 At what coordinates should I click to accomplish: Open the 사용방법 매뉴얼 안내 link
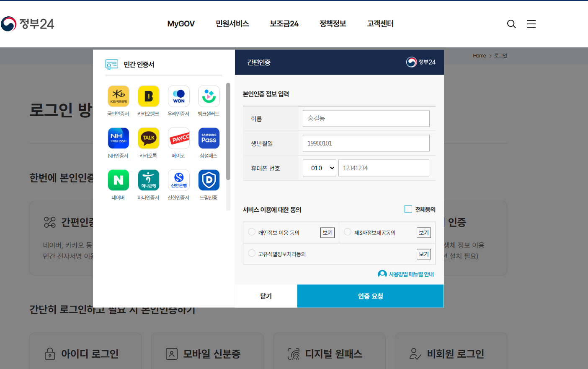411,274
